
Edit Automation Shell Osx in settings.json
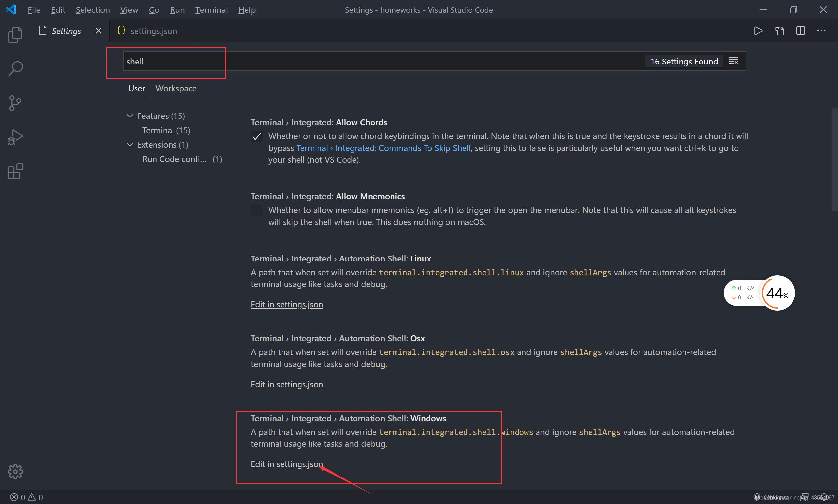tap(287, 384)
